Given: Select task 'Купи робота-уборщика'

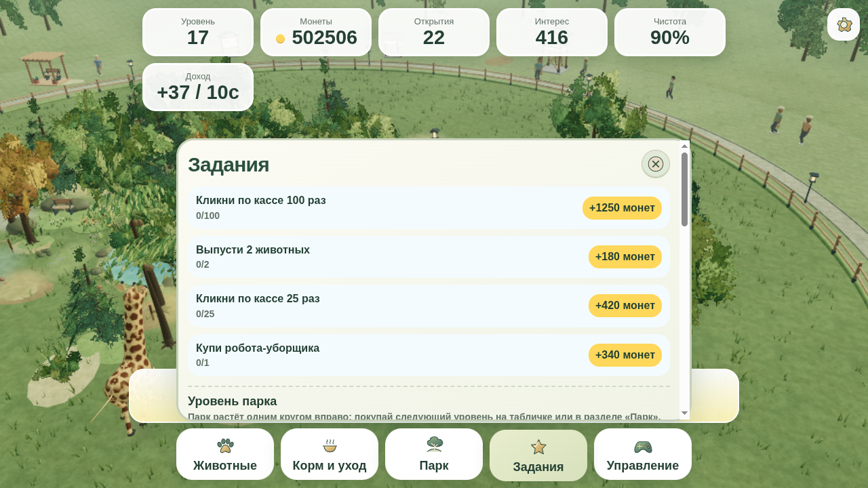Looking at the screenshot, I should [429, 355].
